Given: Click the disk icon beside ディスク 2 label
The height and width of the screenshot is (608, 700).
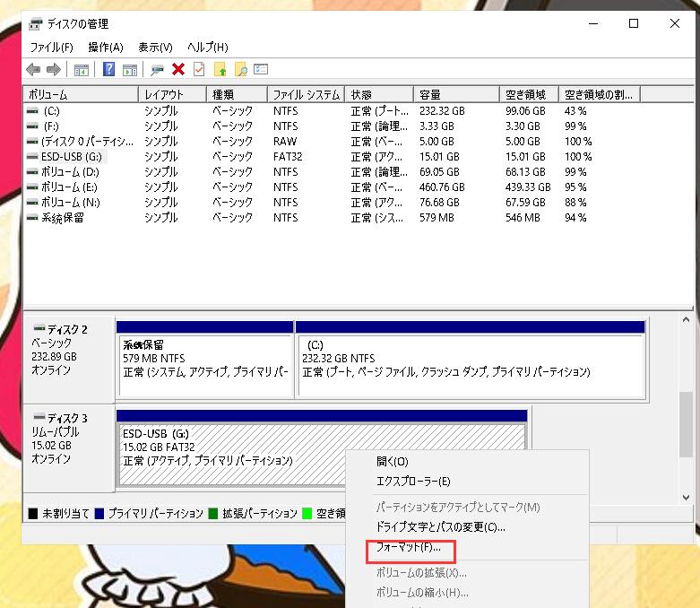Looking at the screenshot, I should 39,329.
